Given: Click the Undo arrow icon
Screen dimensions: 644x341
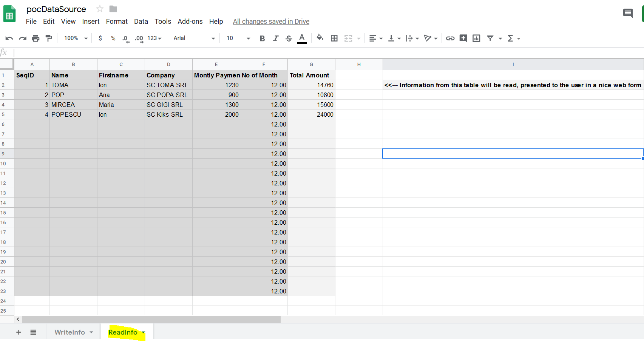Looking at the screenshot, I should (x=9, y=38).
